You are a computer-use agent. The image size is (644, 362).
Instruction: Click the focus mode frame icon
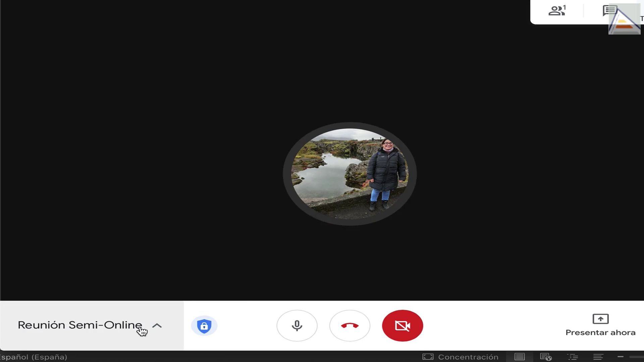click(428, 357)
